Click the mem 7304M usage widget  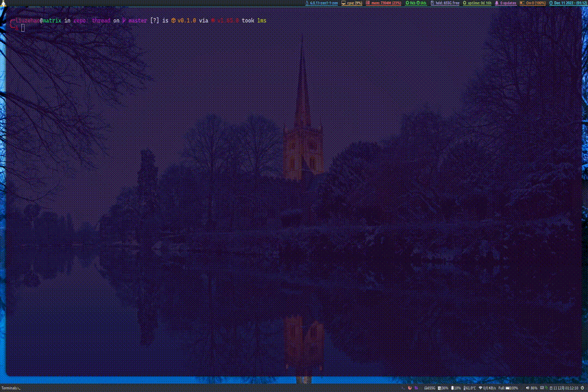click(x=383, y=3)
